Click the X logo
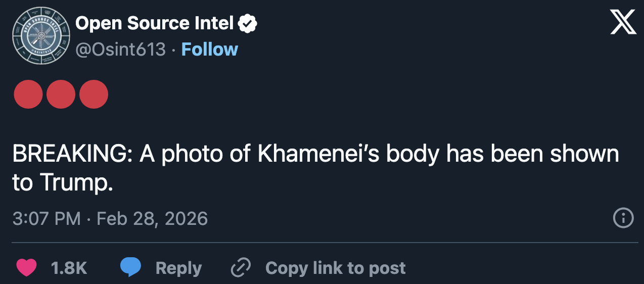The height and width of the screenshot is (284, 644). (x=623, y=22)
